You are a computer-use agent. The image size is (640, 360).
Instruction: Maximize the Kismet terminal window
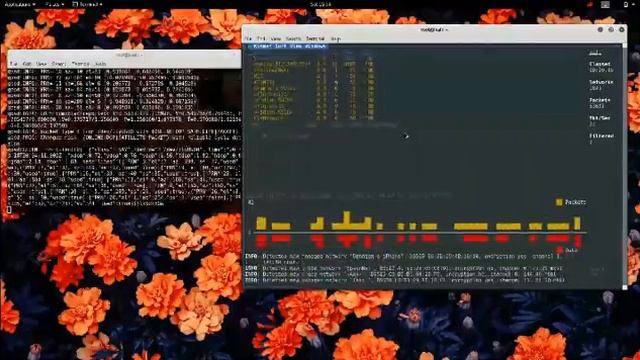click(x=611, y=30)
